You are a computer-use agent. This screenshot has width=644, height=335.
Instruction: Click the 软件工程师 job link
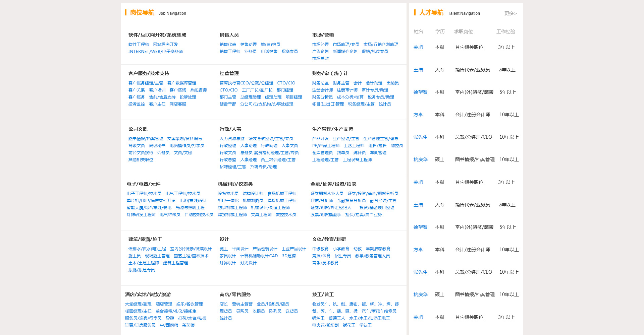pyautogui.click(x=139, y=45)
